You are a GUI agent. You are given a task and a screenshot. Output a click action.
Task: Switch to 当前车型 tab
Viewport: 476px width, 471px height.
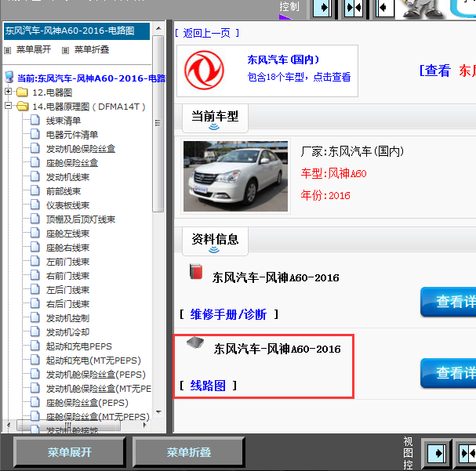tap(215, 118)
